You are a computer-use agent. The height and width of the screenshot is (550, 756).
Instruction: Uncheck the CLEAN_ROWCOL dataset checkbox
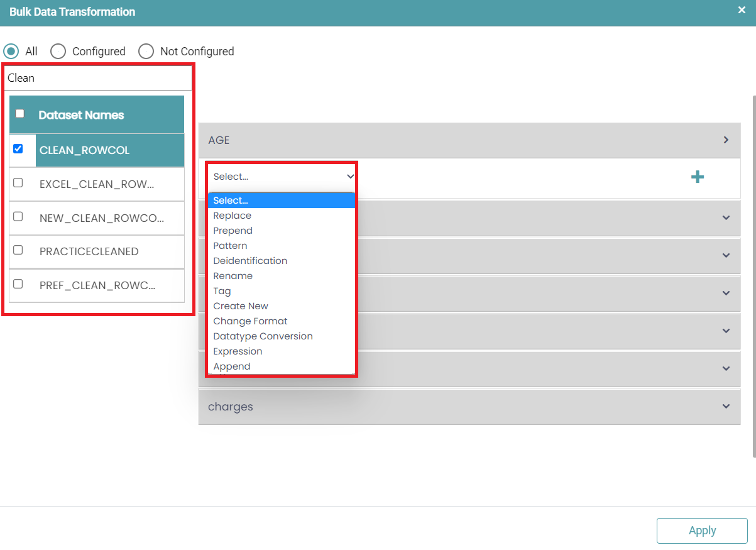tap(18, 149)
